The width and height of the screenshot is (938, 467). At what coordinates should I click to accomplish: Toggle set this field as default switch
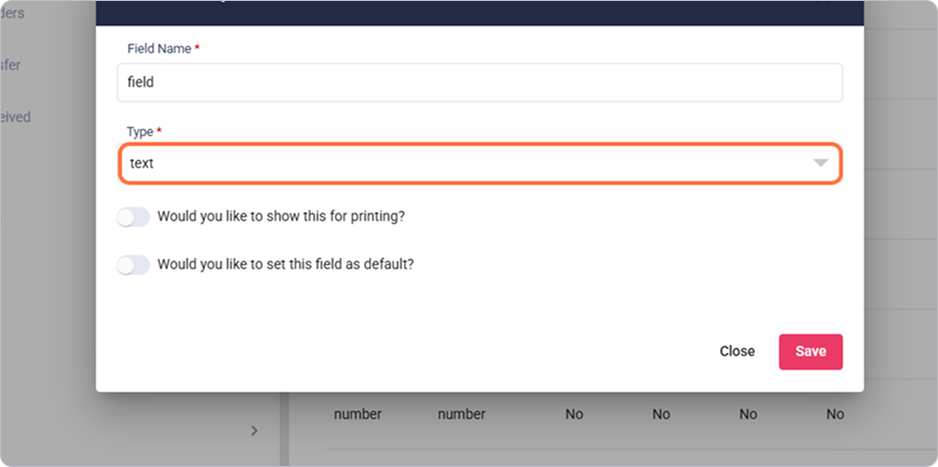point(133,265)
